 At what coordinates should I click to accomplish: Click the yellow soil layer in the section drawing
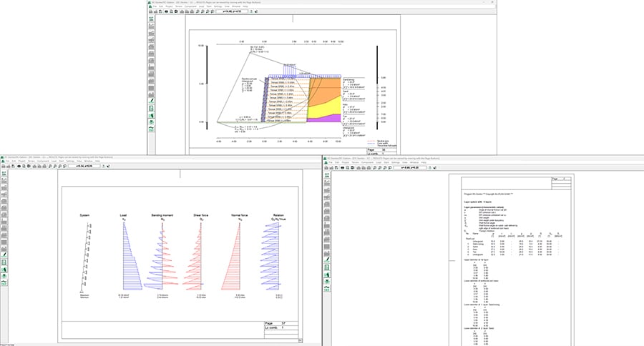point(324,110)
